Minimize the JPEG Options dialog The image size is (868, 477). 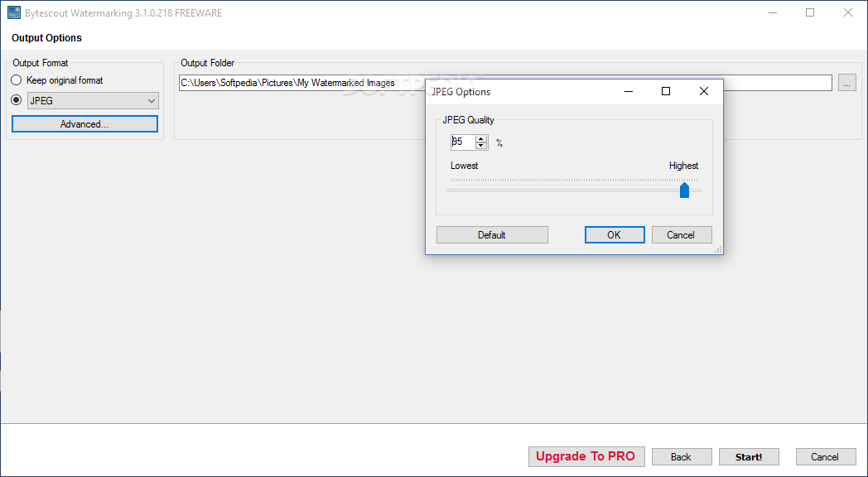pos(629,91)
